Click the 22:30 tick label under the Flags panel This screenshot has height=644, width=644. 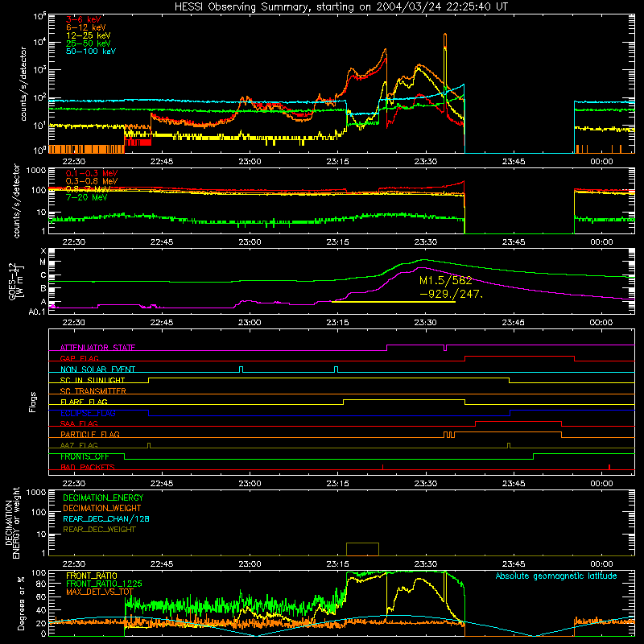[x=74, y=484]
